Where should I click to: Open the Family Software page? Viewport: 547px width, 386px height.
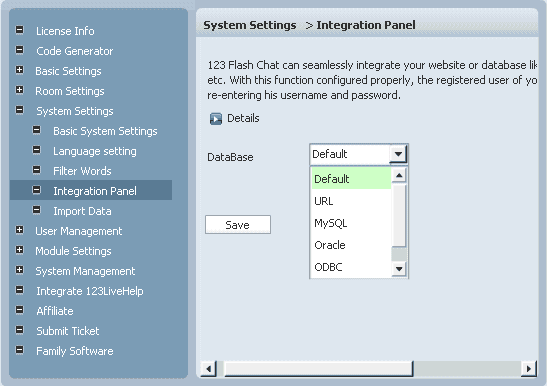[x=75, y=351]
